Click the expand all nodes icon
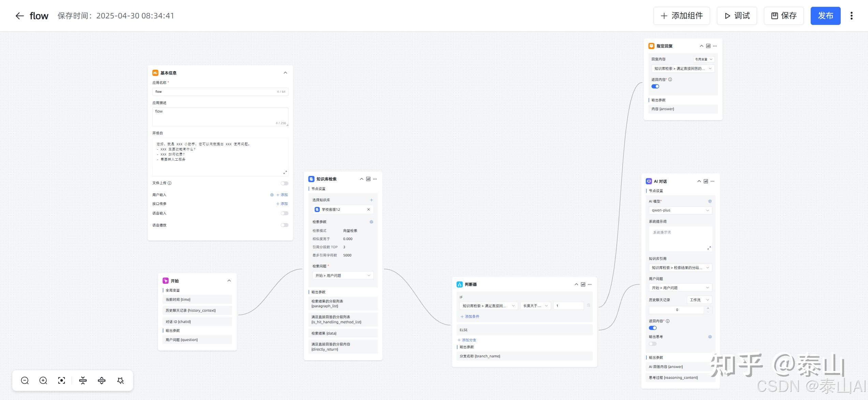This screenshot has width=868, height=400. (x=102, y=381)
